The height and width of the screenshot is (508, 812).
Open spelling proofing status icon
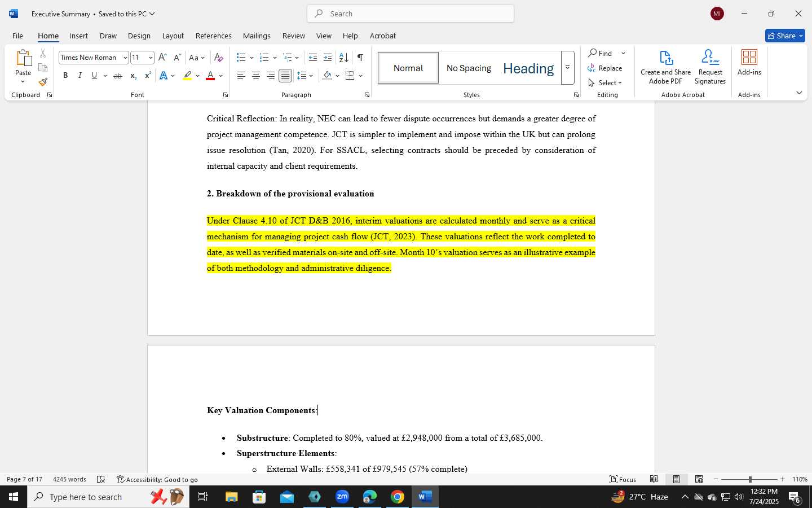point(101,479)
